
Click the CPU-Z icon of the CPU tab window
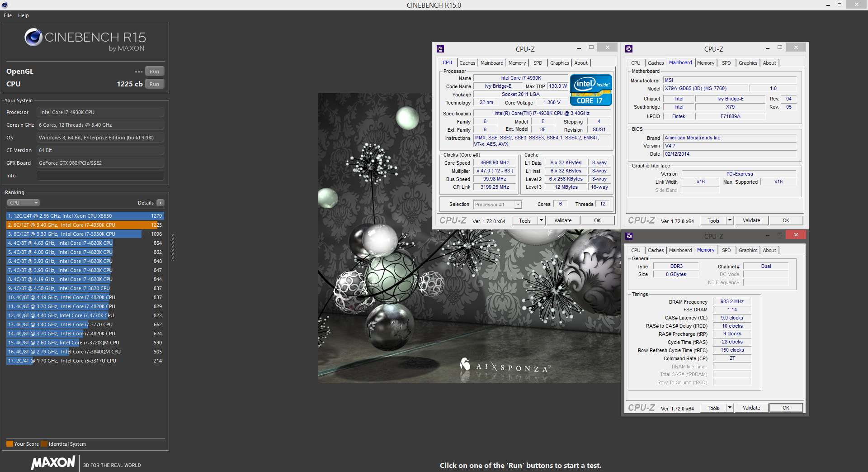(x=440, y=49)
